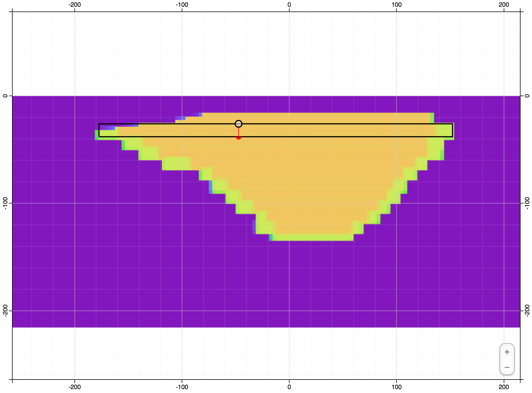Click the red anchor point below the handle
This screenshot has width=532, height=393.
(x=238, y=138)
